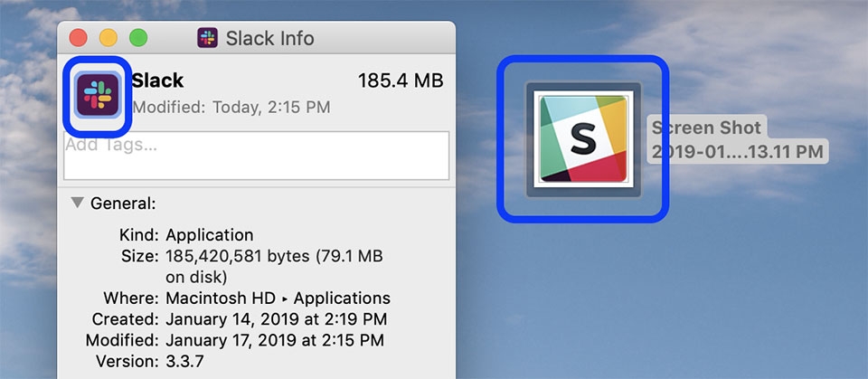This screenshot has width=868, height=379.
Task: Click the Macintosh HD Applications path
Action: click(x=278, y=298)
